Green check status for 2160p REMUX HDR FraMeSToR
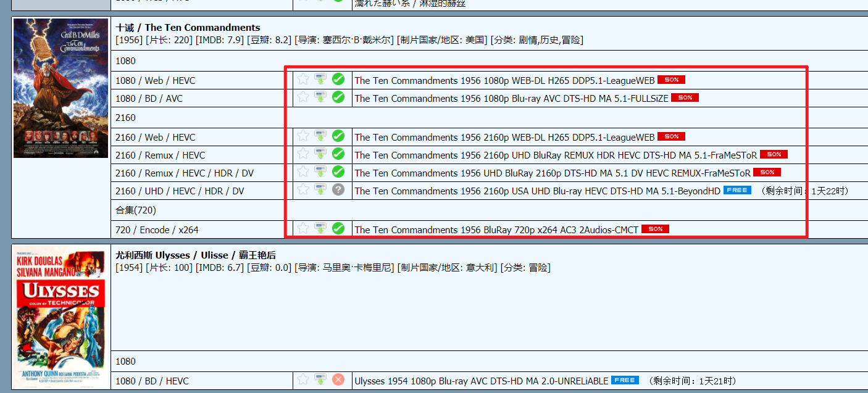Image resolution: width=868 pixels, height=393 pixels. pos(338,153)
